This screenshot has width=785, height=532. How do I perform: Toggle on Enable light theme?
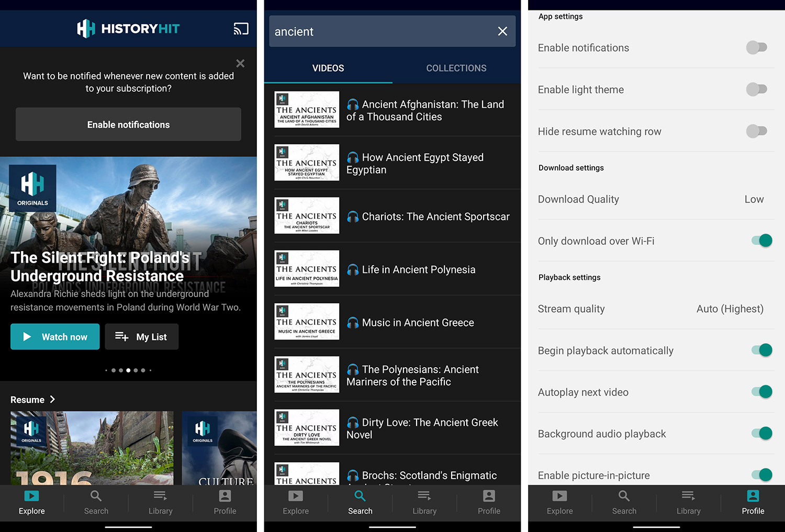click(757, 89)
